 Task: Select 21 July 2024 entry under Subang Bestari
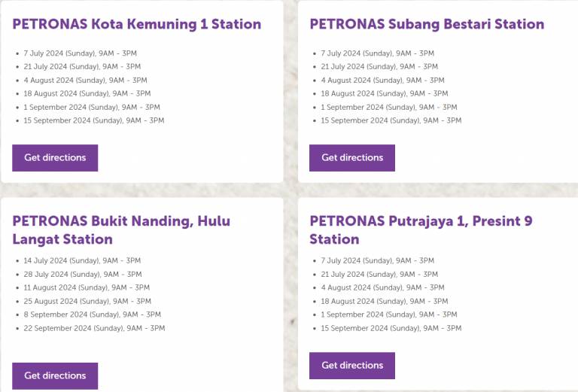point(379,67)
